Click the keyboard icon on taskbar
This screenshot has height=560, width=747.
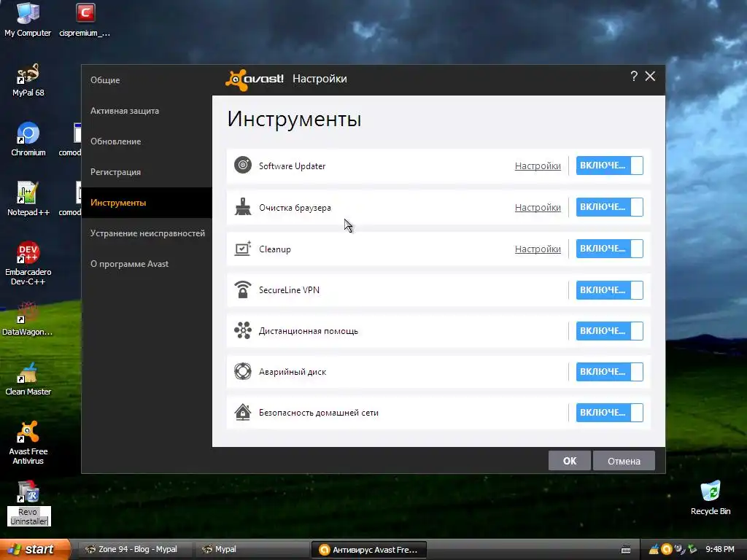[x=626, y=550]
